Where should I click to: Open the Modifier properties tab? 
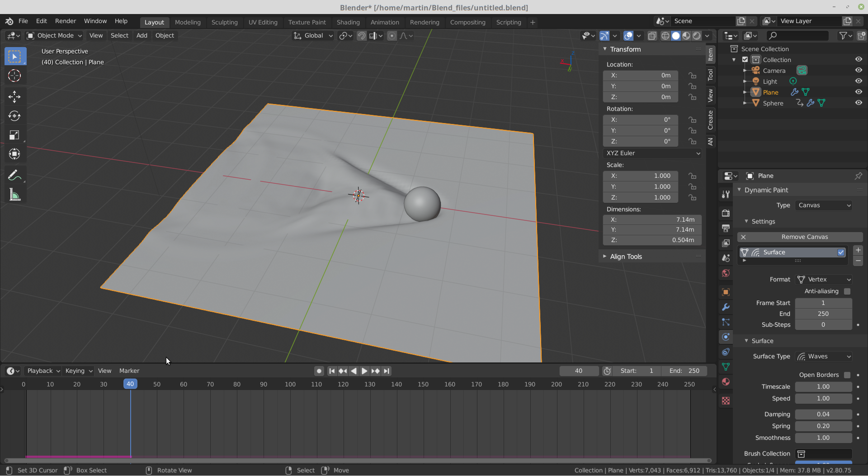pos(726,307)
